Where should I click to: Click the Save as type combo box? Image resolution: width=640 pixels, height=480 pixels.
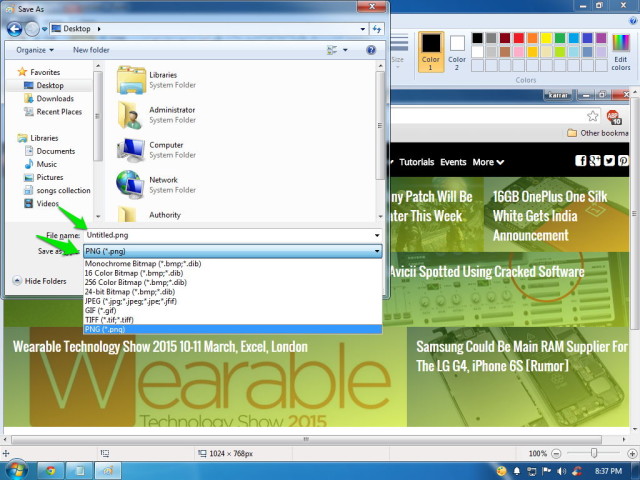(x=233, y=251)
